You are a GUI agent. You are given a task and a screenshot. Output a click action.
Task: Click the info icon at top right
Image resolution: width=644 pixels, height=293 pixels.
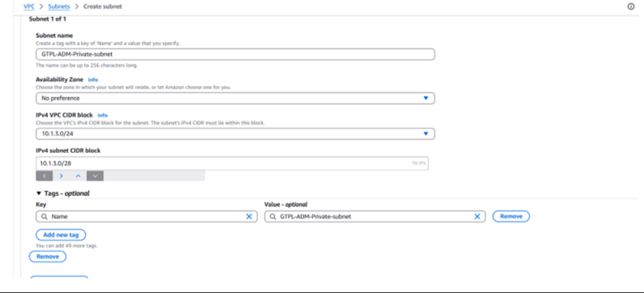pos(630,6)
